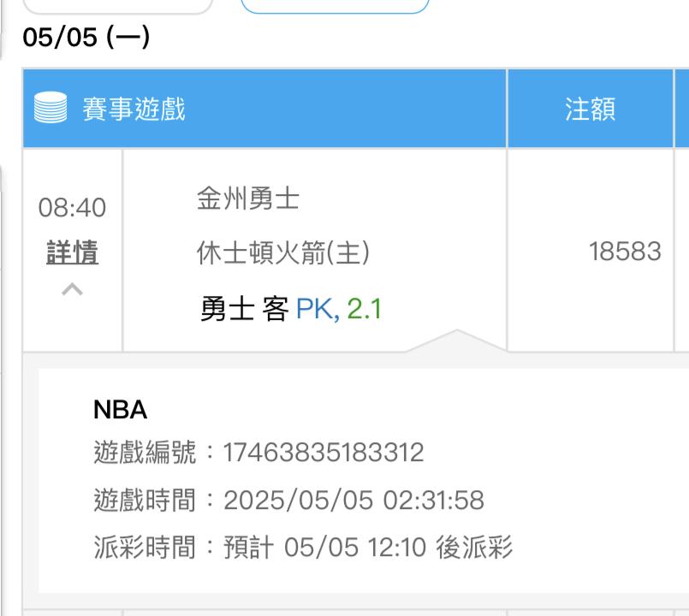Collapse the bet details with the up chevron

pos(73,290)
